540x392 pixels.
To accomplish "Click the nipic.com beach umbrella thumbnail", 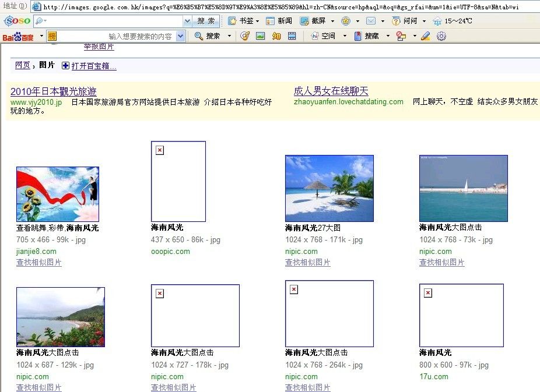I will click(x=329, y=188).
